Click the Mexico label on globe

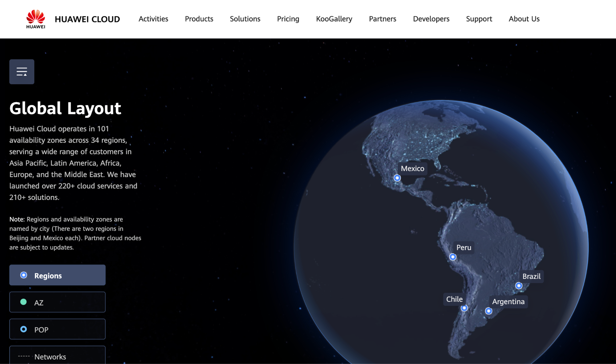[412, 169]
